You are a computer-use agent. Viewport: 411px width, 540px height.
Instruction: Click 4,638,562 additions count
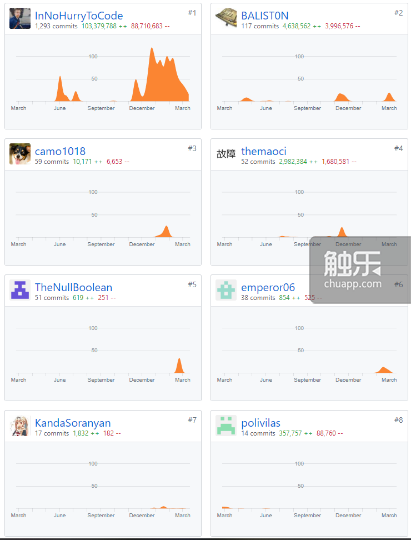pyautogui.click(x=302, y=26)
